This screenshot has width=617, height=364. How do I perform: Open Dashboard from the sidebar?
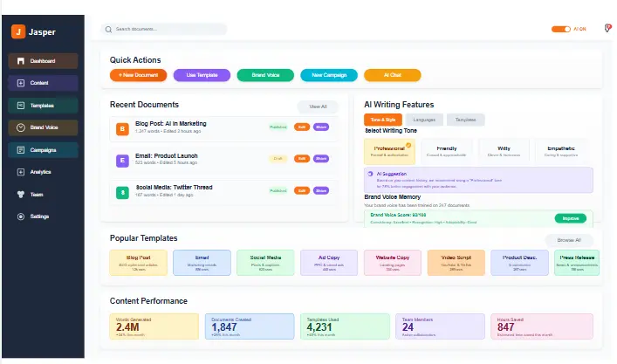[43, 61]
